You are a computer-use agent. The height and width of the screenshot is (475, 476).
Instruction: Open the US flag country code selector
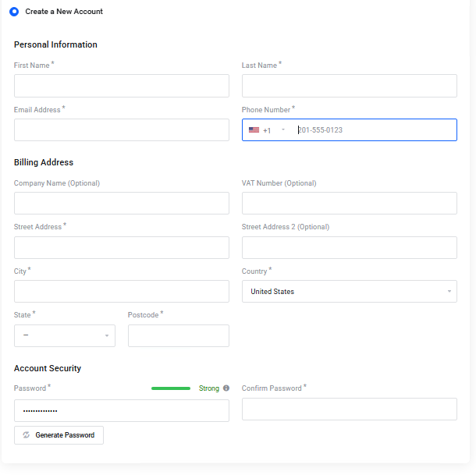pos(254,130)
